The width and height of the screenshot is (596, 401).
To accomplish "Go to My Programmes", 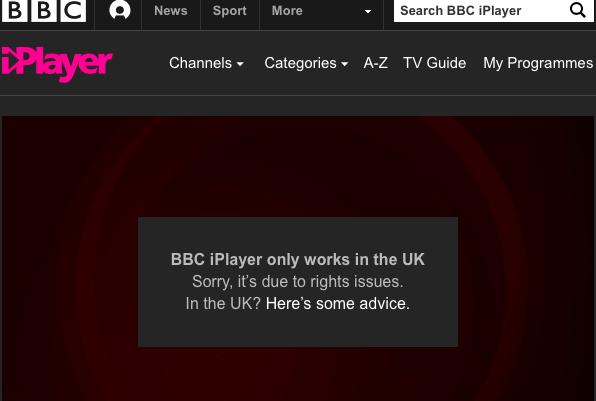I will click(x=538, y=63).
